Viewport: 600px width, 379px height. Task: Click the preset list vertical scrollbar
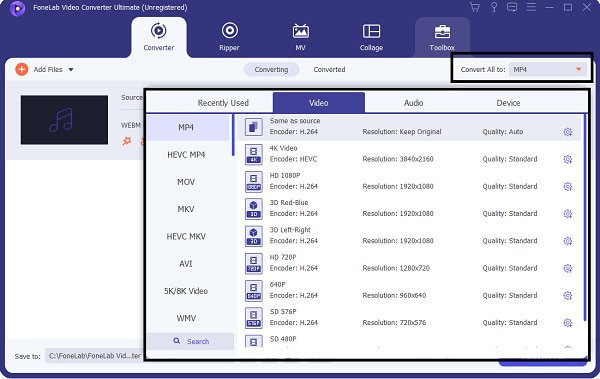[585, 217]
